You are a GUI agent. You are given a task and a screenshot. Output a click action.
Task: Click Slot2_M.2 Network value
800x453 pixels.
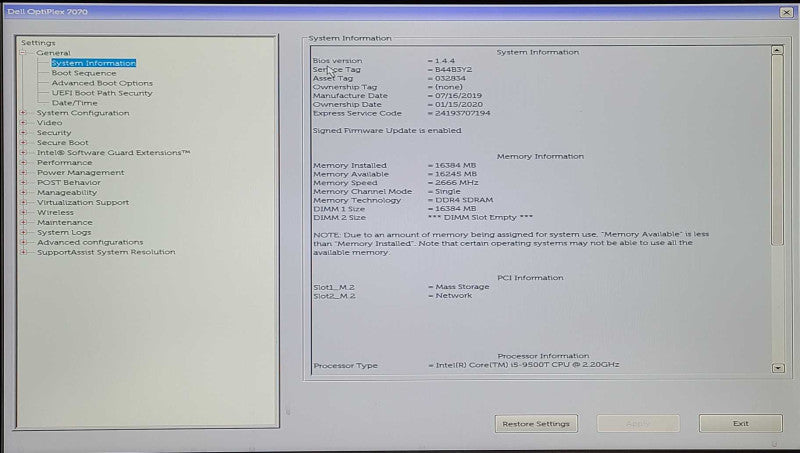(454, 295)
